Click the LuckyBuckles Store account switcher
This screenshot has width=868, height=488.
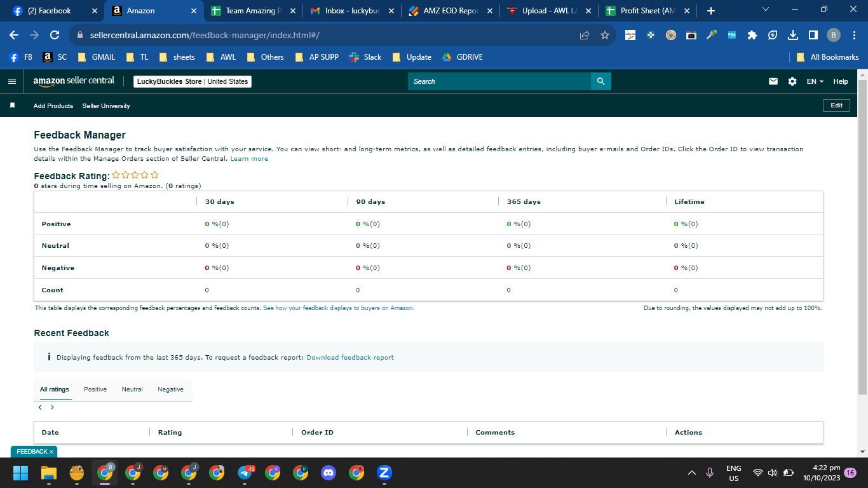pos(193,81)
